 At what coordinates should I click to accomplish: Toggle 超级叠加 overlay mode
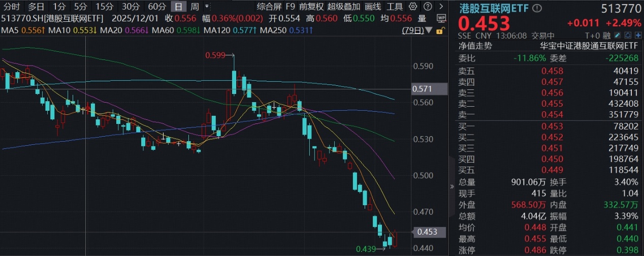(344, 7)
